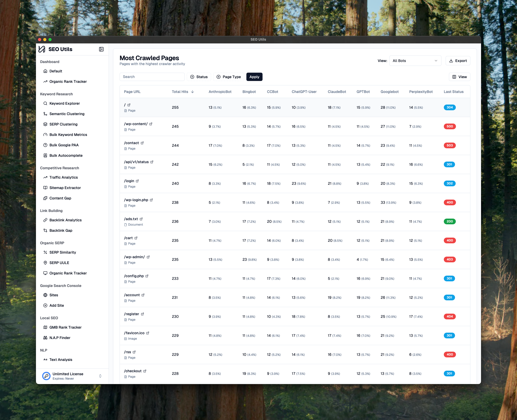
Task: Open external link icon for /favicon.ico
Action: [148, 333]
